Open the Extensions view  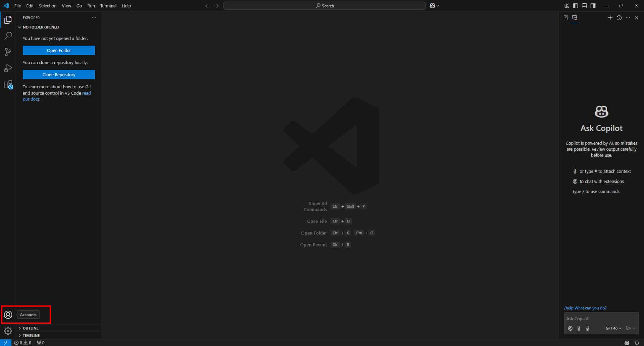(8, 85)
